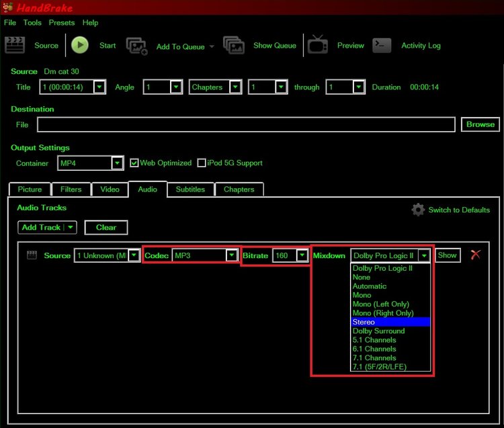This screenshot has width=504, height=428.
Task: Open the File menu
Action: point(10,22)
